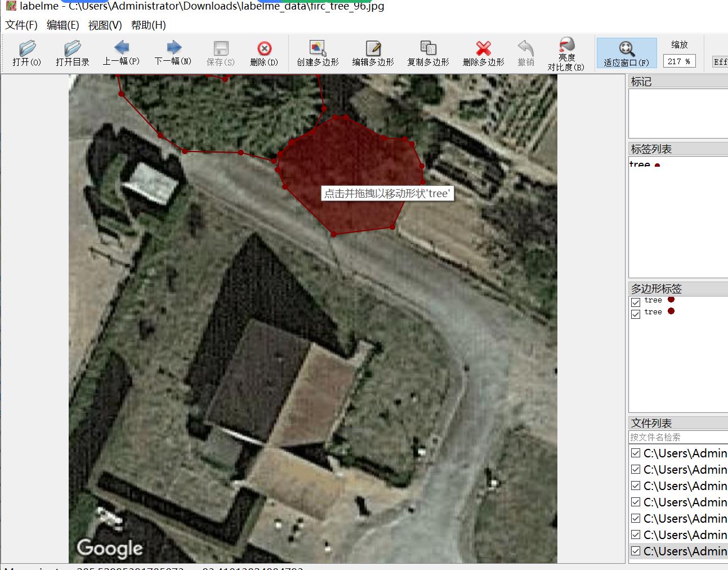The image size is (728, 570).
Task: Open the File (文件) menu
Action: [21, 25]
